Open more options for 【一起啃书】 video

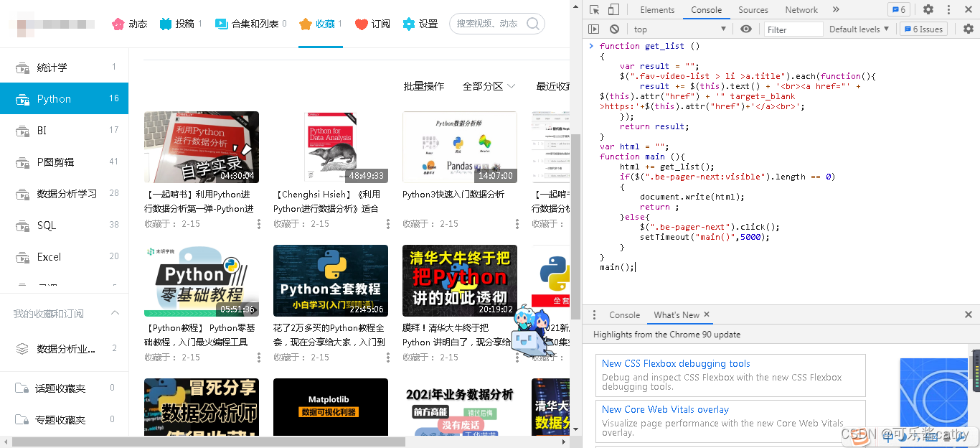[259, 224]
